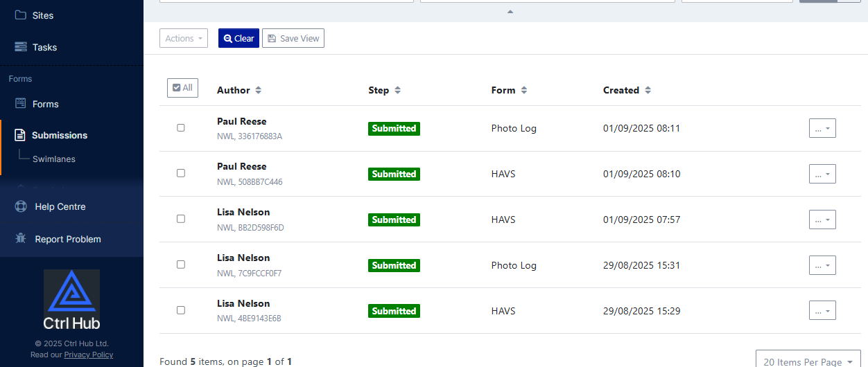Open the Actions dropdown
The image size is (868, 367).
click(184, 38)
